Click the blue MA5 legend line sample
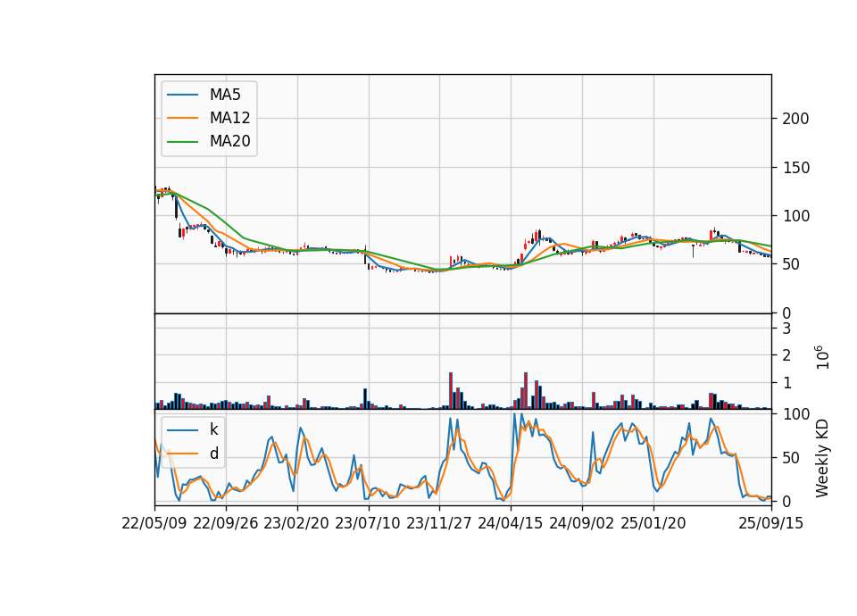 coord(182,95)
